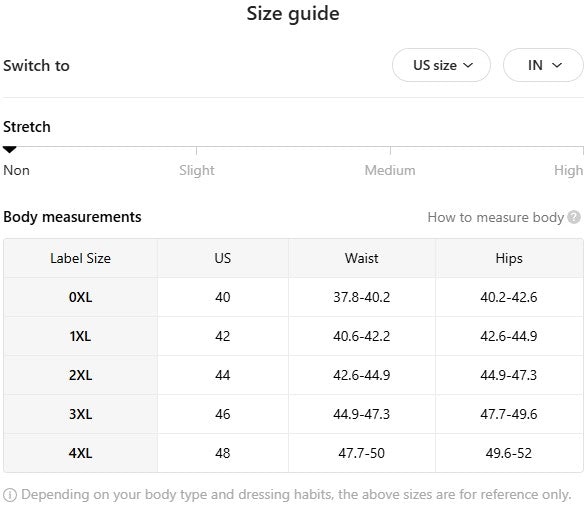Select the 3XL label size row

(x=293, y=414)
